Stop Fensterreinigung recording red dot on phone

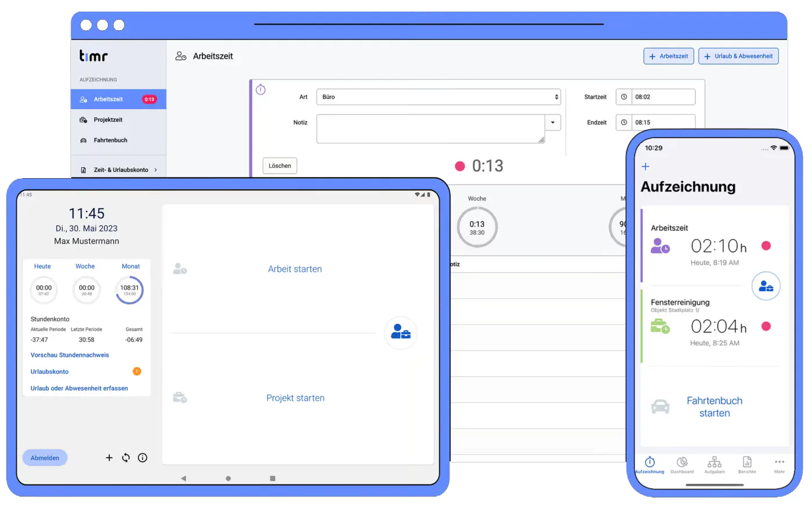point(766,326)
